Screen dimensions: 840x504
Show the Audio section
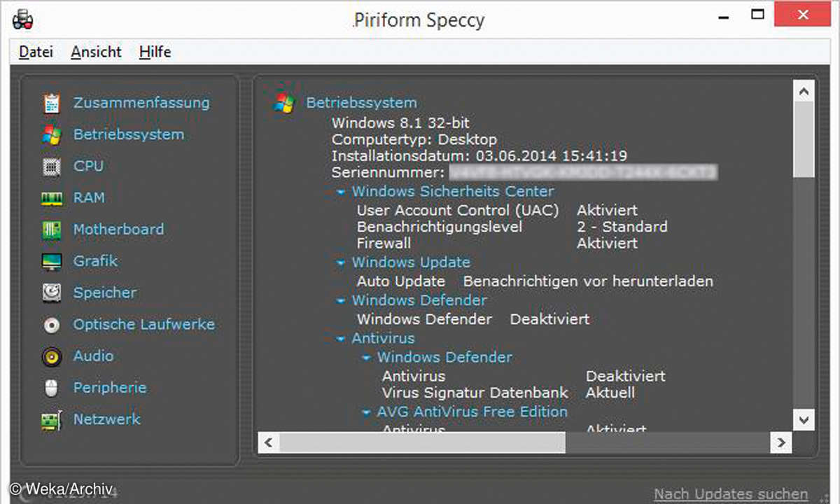(93, 356)
